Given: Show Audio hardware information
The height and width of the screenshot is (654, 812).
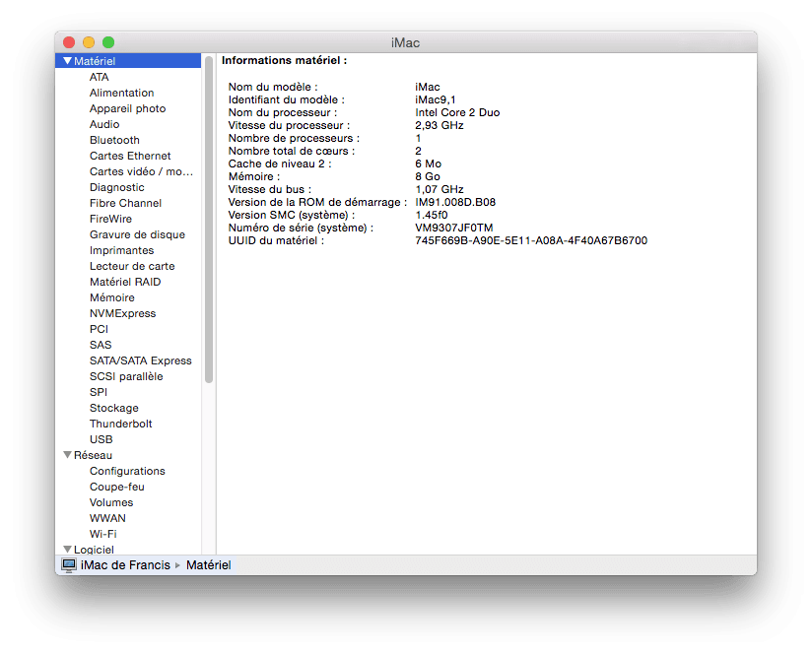Looking at the screenshot, I should point(104,124).
